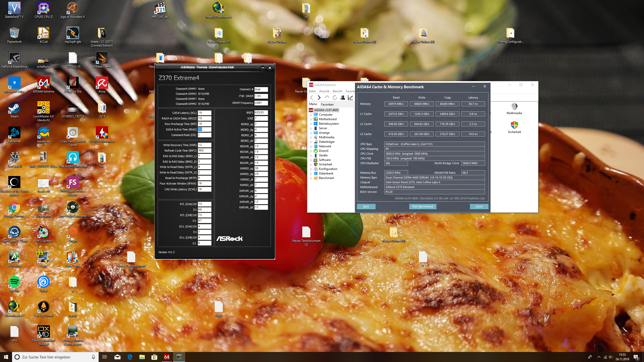Click the AIDA64 forward navigation arrow
Viewport: 644px width, 362px height.
(x=319, y=98)
